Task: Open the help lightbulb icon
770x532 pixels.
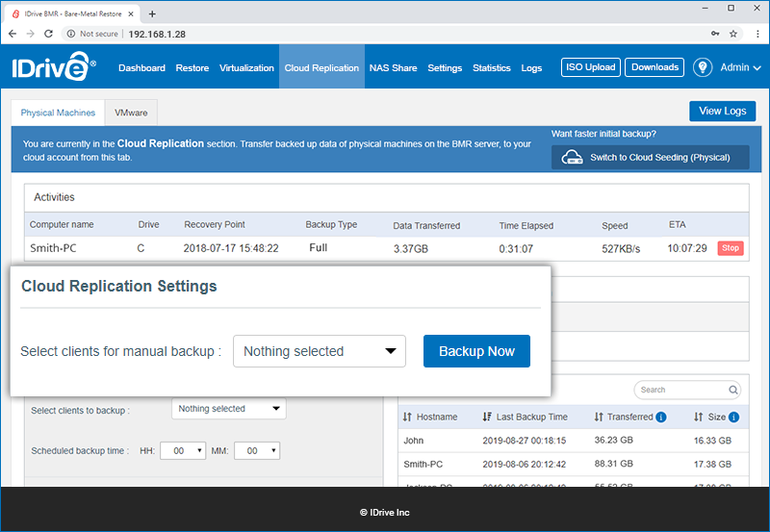Action: pos(703,67)
